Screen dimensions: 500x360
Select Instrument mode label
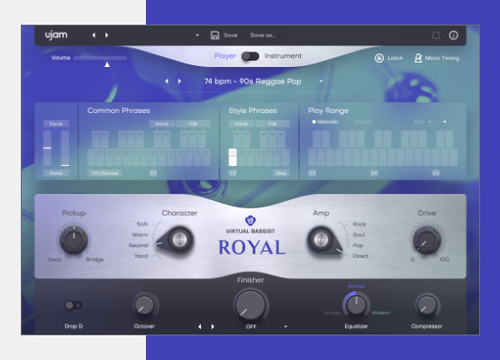point(283,56)
